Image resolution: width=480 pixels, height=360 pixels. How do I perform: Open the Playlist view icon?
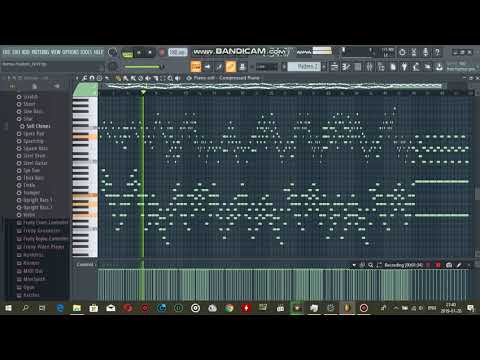click(334, 67)
